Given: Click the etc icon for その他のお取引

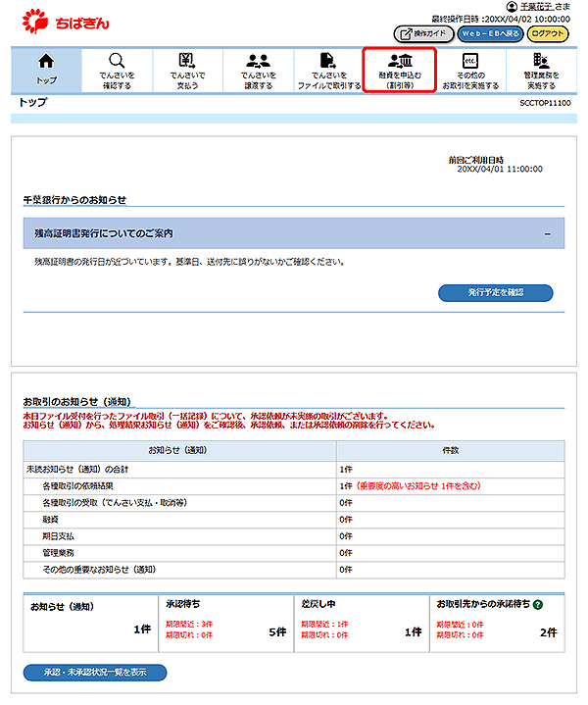Looking at the screenshot, I should coord(469,61).
